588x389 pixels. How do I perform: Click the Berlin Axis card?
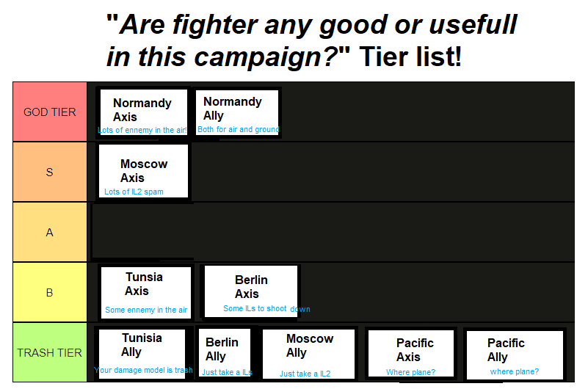click(251, 292)
